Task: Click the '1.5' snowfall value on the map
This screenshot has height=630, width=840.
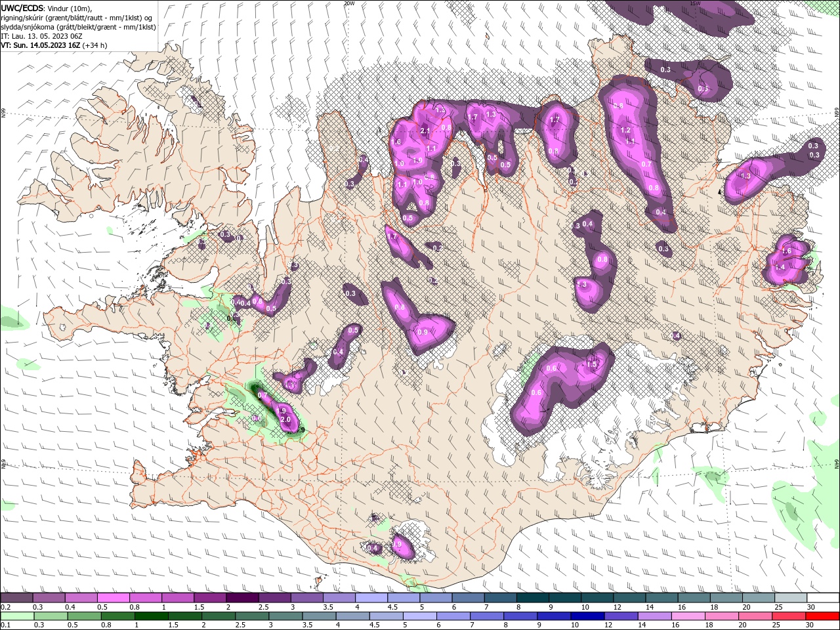Action: (x=591, y=365)
